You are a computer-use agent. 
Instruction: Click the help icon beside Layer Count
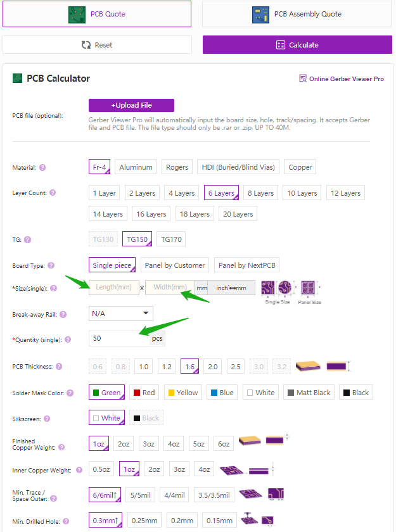[x=53, y=193]
